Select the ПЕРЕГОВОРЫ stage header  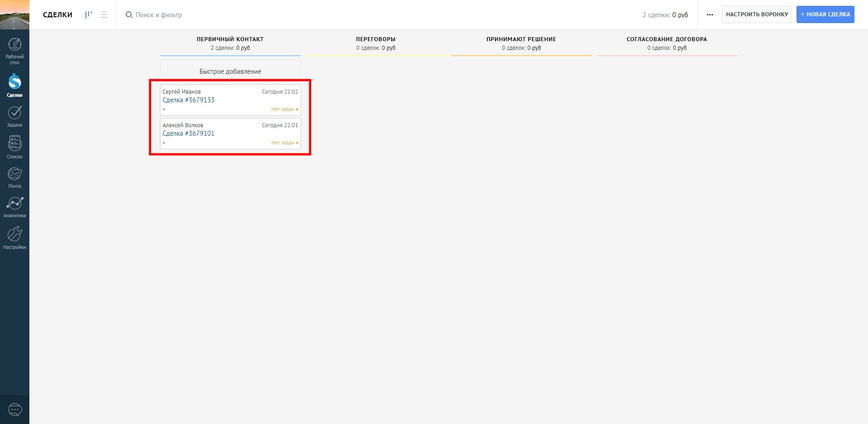click(x=376, y=39)
